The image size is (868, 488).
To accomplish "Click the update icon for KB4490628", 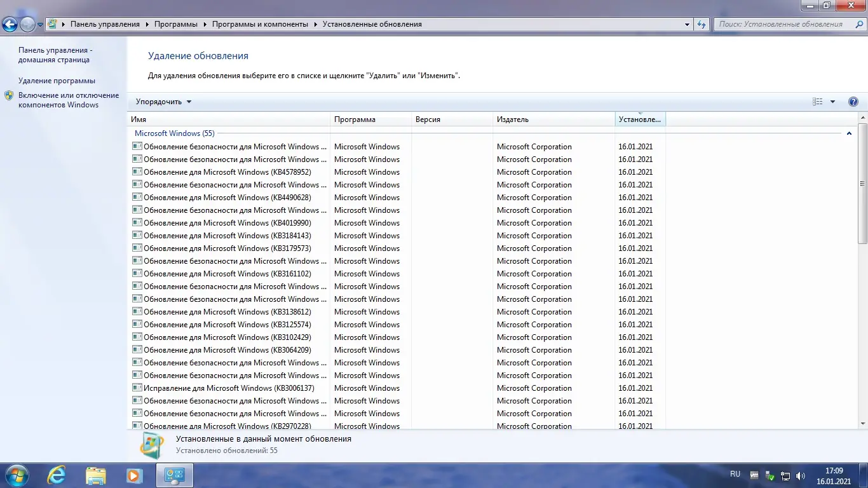I will click(x=137, y=197).
